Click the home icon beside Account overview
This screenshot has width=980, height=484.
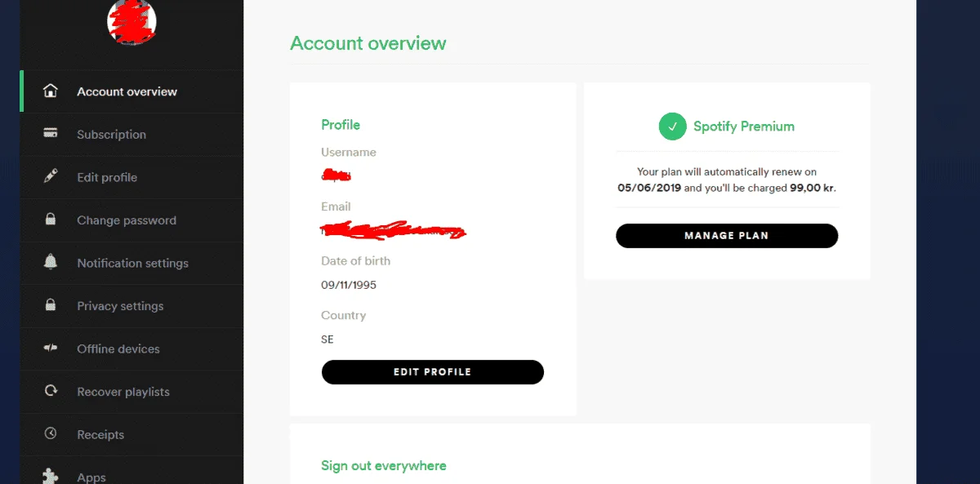[x=51, y=91]
